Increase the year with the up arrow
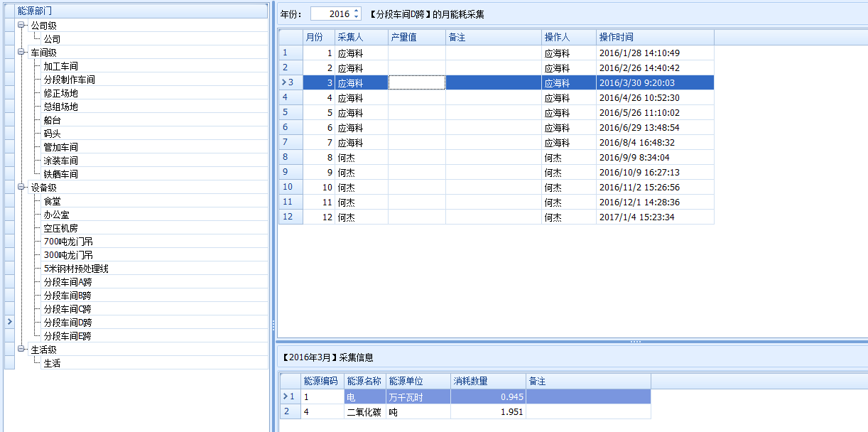 (356, 11)
